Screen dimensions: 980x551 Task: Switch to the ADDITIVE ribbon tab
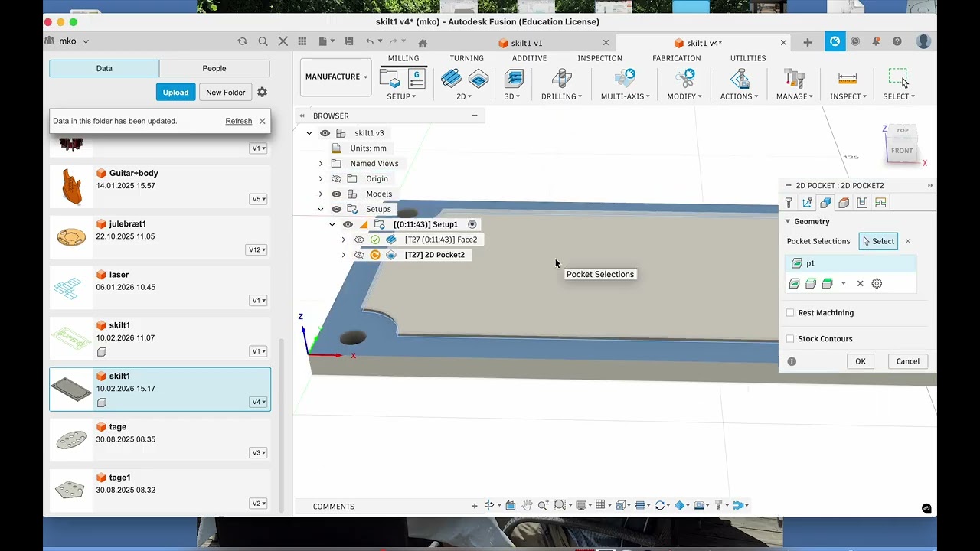[x=529, y=58]
